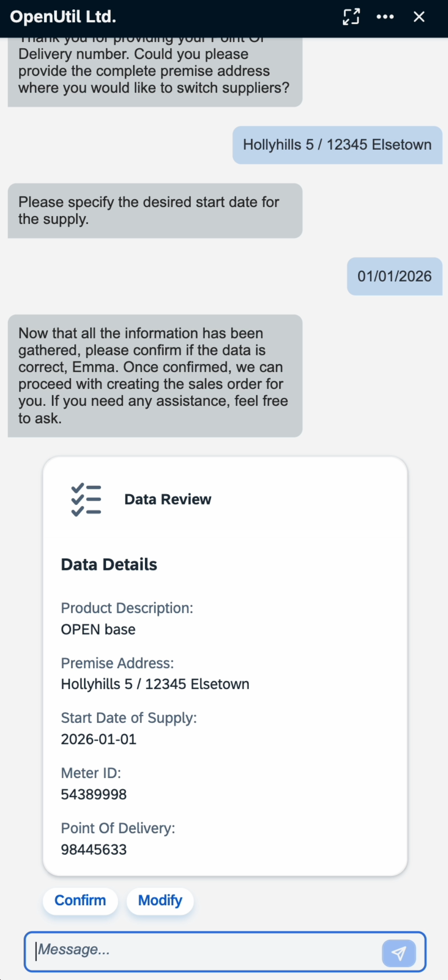Click the Meter ID number 54389998
The width and height of the screenshot is (448, 980).
click(x=94, y=794)
